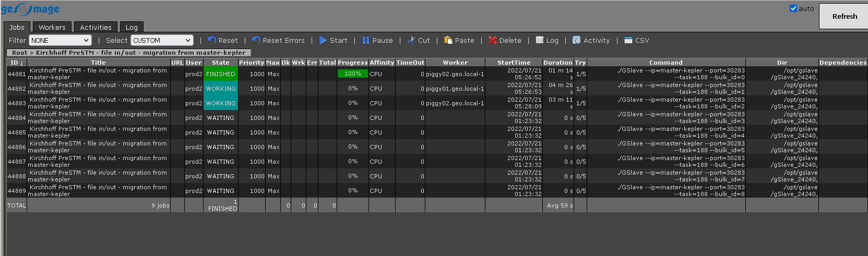Click the Paste clipboard icon
Screen dimensions: 868x256
(x=448, y=40)
